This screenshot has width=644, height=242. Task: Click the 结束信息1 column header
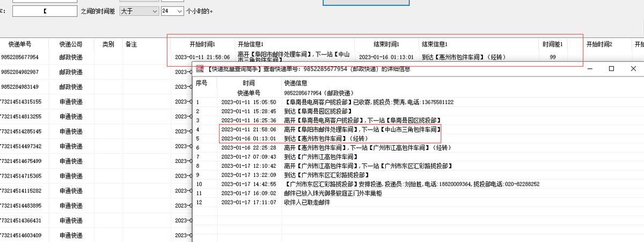[x=435, y=44]
